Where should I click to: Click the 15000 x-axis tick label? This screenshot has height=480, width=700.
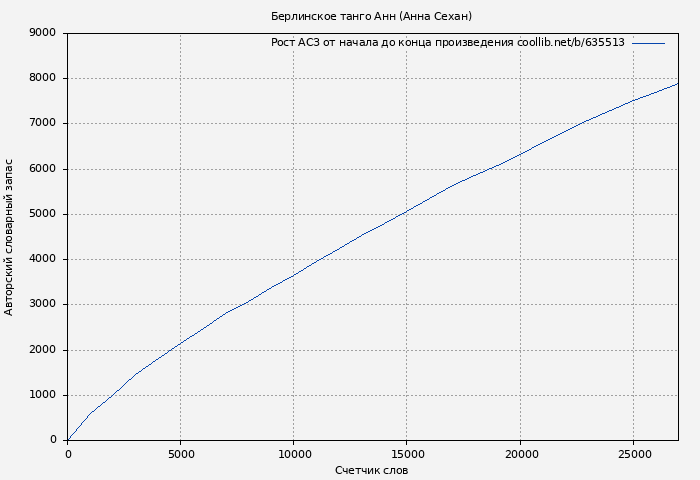406,453
